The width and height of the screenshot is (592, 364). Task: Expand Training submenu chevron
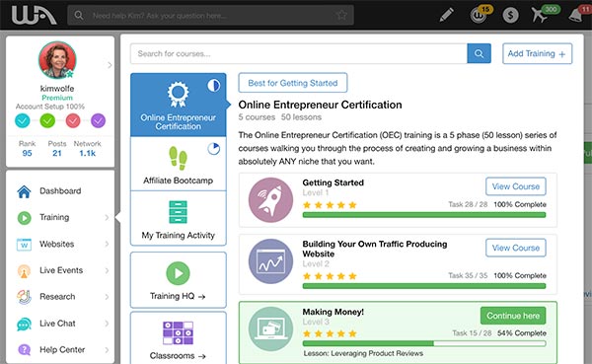point(107,217)
